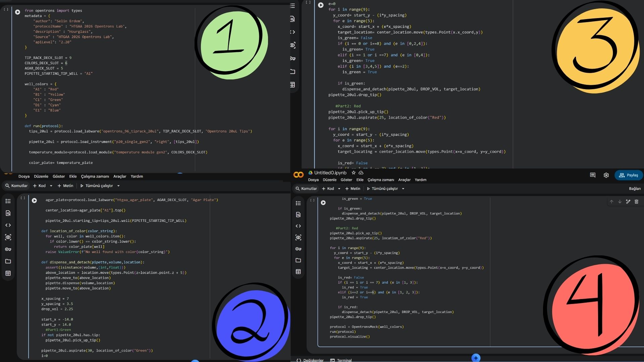This screenshot has width=644, height=362.
Task: Open the Files folder icon in sidebar
Action: (298, 260)
